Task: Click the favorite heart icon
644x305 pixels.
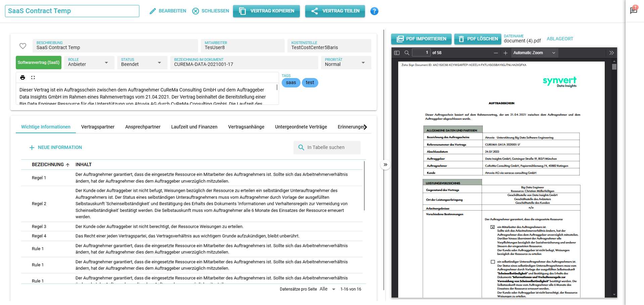Action: click(x=23, y=46)
